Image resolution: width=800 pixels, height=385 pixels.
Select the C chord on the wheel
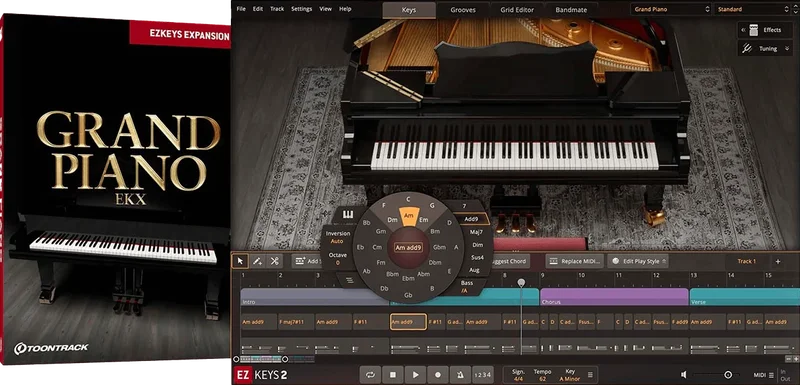(408, 199)
